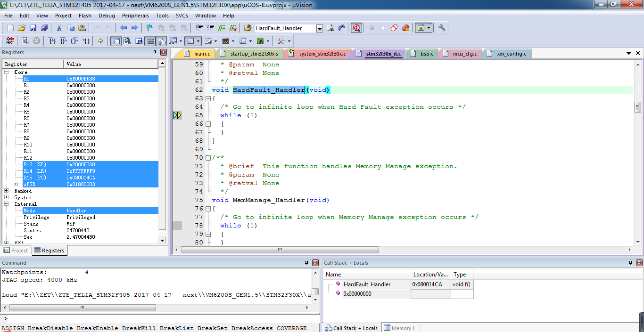This screenshot has width=644, height=332.
Task: Open the window layout dropdown arrow beside the wrench
Action: [429, 28]
